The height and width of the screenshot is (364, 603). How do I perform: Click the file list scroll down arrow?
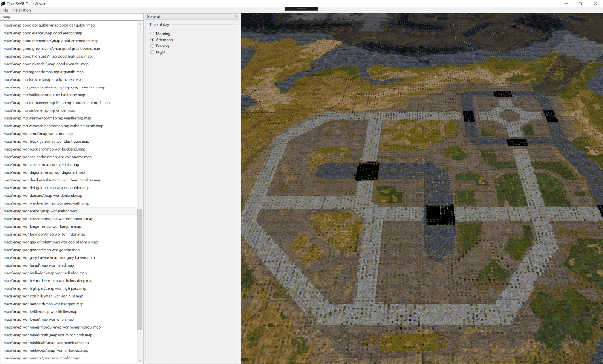tap(140, 361)
